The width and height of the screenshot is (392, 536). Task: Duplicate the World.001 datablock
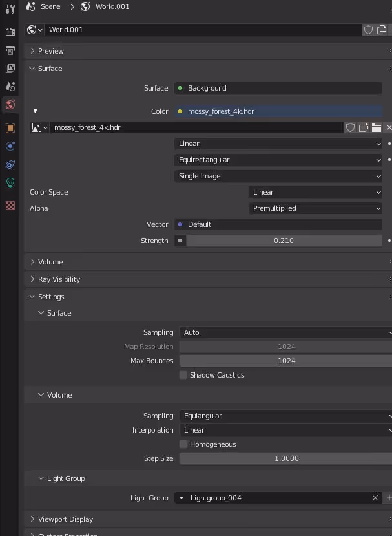382,30
